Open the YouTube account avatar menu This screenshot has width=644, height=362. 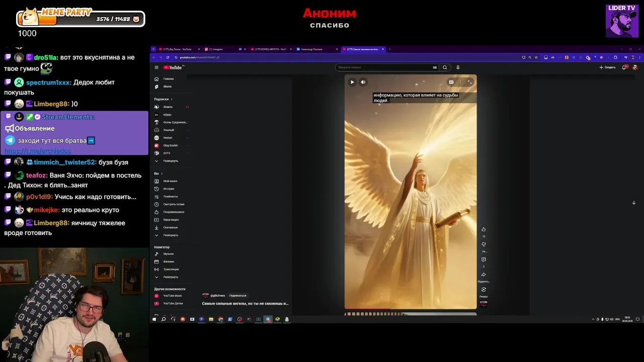click(x=635, y=67)
